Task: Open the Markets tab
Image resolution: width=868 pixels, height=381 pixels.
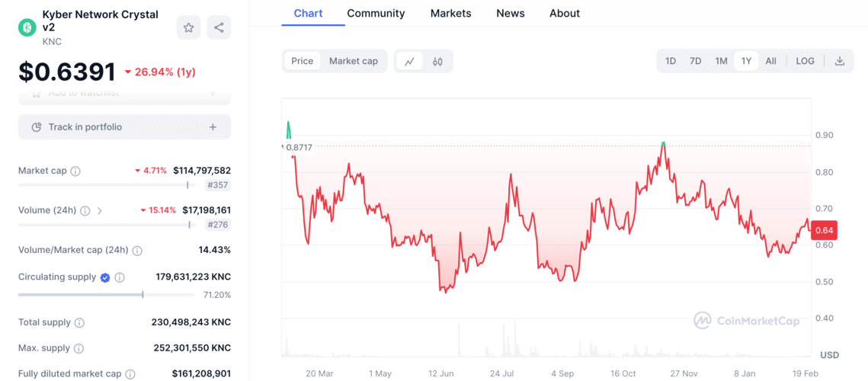Action: pos(450,14)
